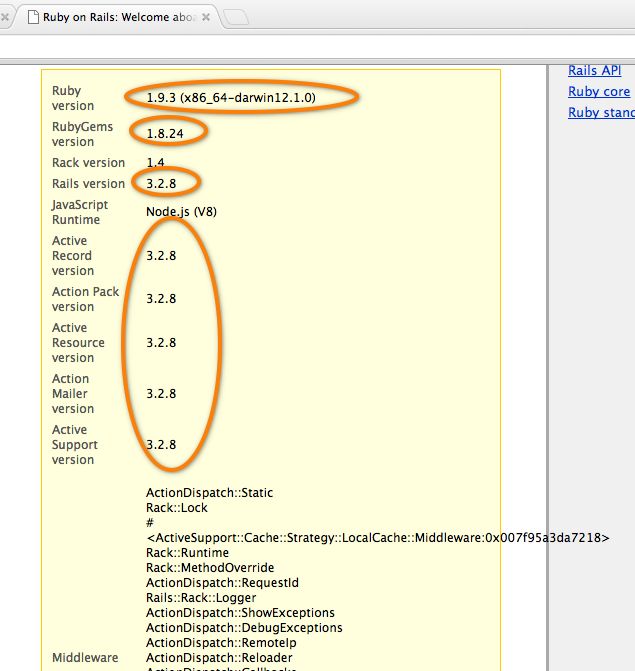This screenshot has width=635, height=671.
Task: Click the JavaScript Runtime label
Action: coord(80,212)
